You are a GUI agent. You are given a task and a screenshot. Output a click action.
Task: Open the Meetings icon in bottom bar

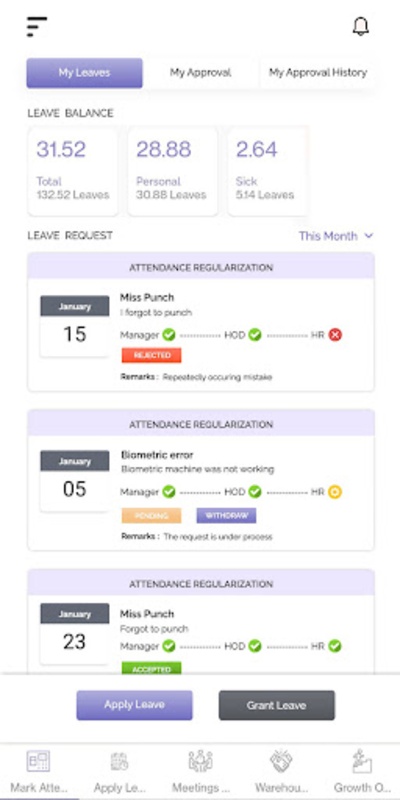tap(200, 761)
